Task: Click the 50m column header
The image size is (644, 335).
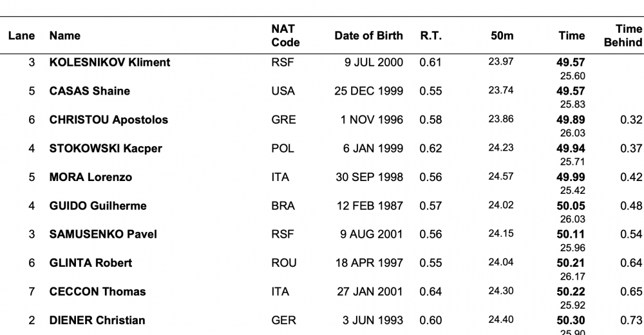Action: point(502,36)
